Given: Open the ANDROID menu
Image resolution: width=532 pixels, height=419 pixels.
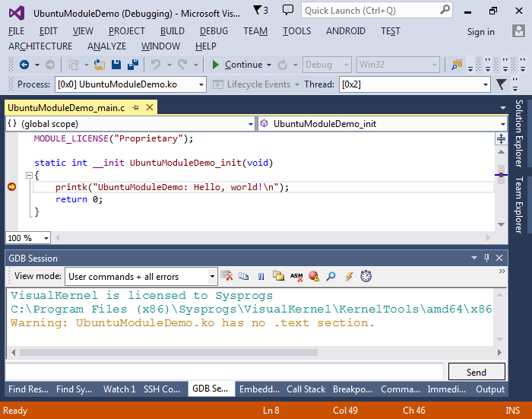Looking at the screenshot, I should click(x=346, y=31).
